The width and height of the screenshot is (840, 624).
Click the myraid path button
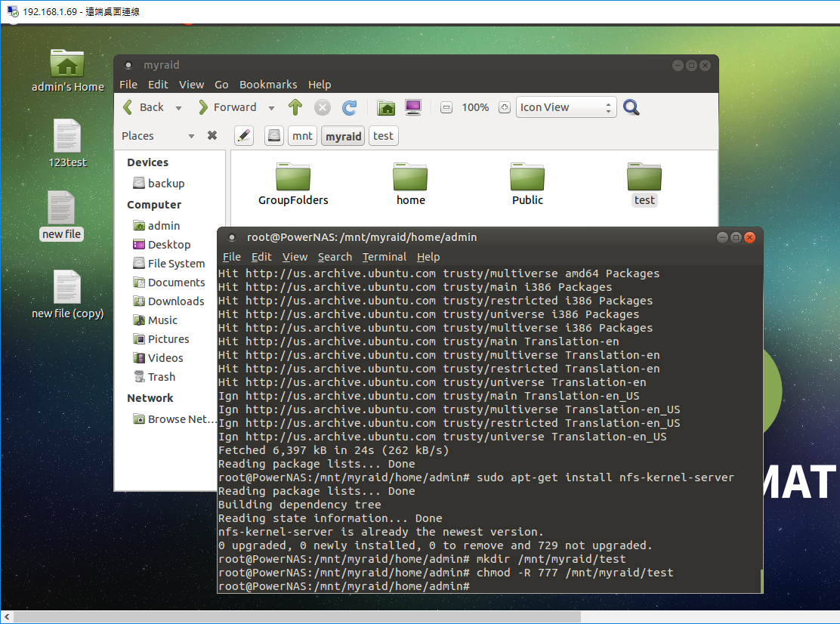click(344, 136)
